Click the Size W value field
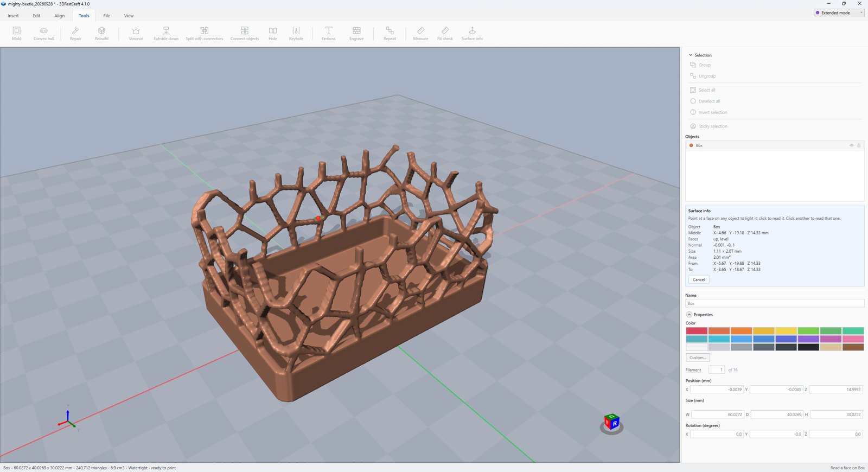Viewport: 868px width, 472px height. [717, 414]
